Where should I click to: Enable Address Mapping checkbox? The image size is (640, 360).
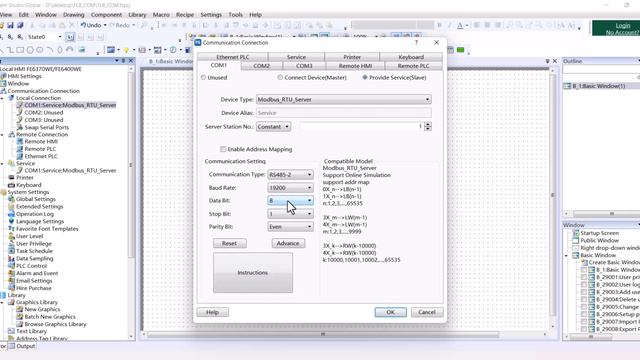[x=223, y=149]
